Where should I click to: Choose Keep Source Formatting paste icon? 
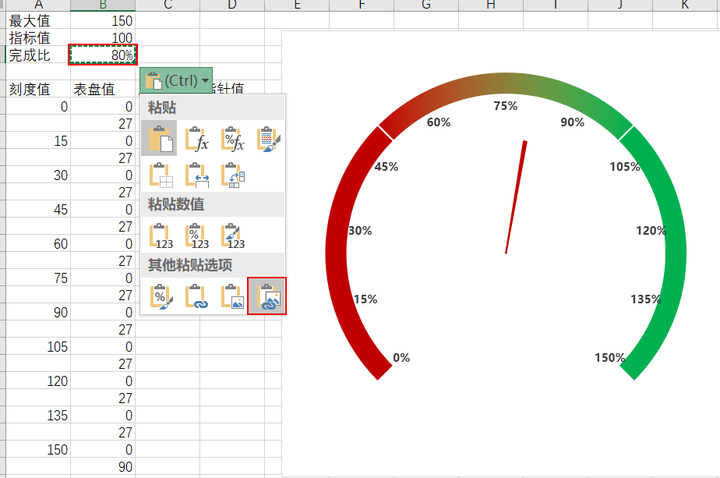tap(268, 138)
